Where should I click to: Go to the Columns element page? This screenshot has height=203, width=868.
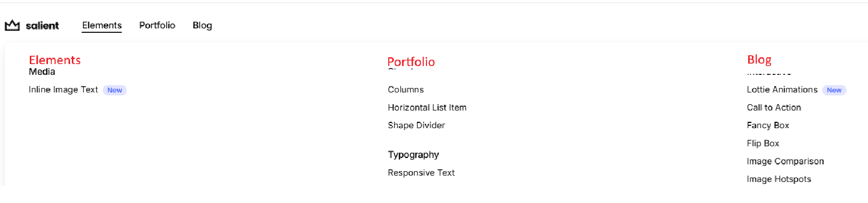click(405, 90)
